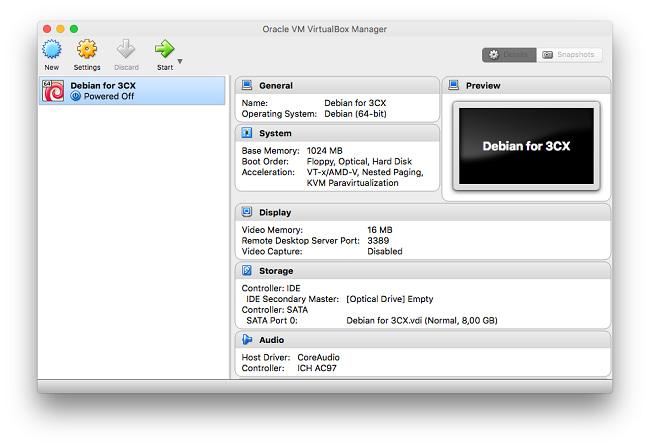Click the Preview section monitor icon
The image size is (650, 447).
tap(454, 85)
